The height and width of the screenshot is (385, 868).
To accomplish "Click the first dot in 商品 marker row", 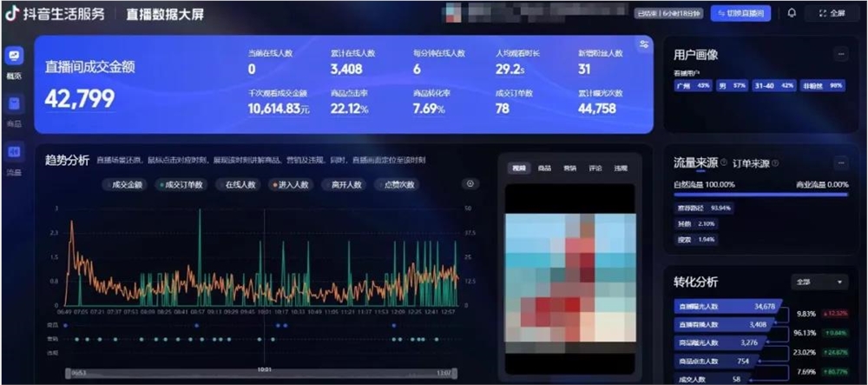I will point(65,326).
